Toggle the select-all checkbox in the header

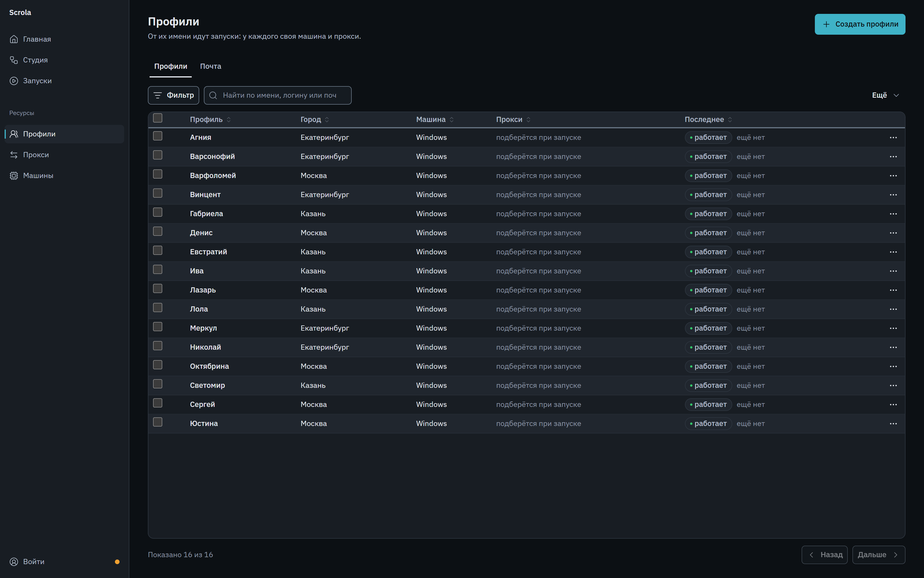tap(158, 118)
